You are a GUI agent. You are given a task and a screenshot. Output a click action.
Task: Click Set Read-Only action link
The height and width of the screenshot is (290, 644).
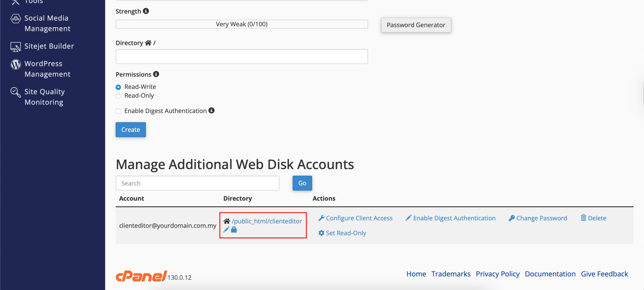[346, 233]
